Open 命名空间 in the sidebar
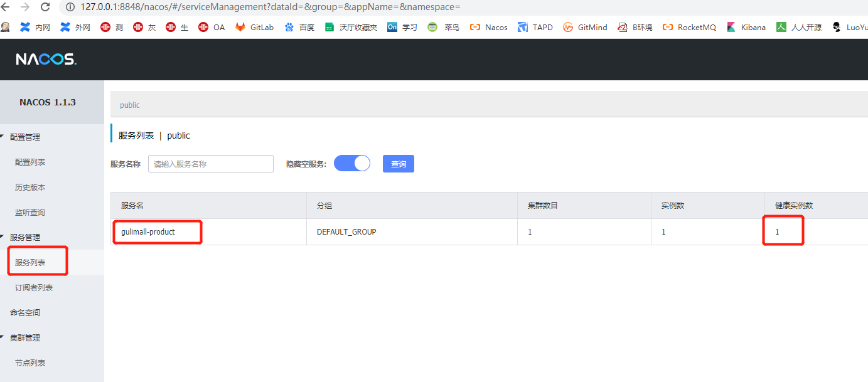 (25, 312)
